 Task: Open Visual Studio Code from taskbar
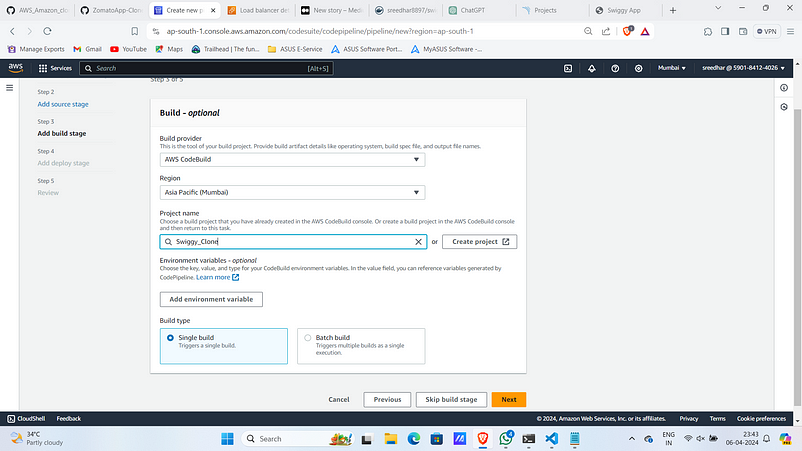[551, 439]
